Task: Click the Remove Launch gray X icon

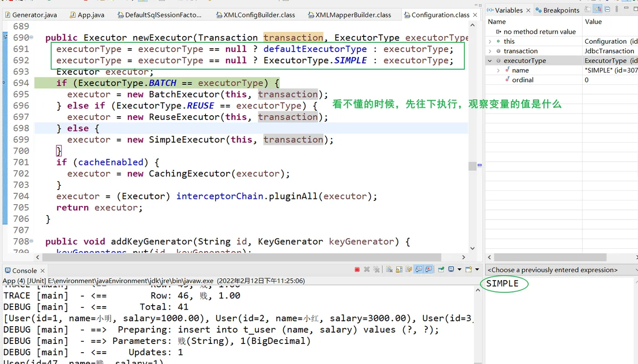Action: [367, 269]
